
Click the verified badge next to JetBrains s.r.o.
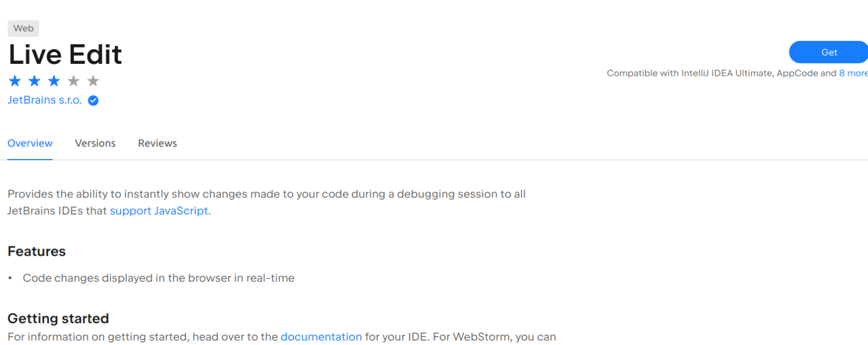tap(92, 100)
